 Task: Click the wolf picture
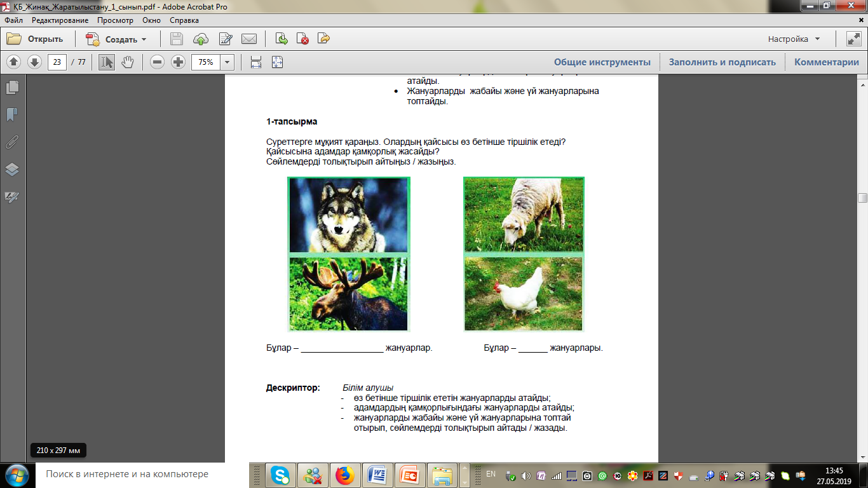(x=348, y=215)
